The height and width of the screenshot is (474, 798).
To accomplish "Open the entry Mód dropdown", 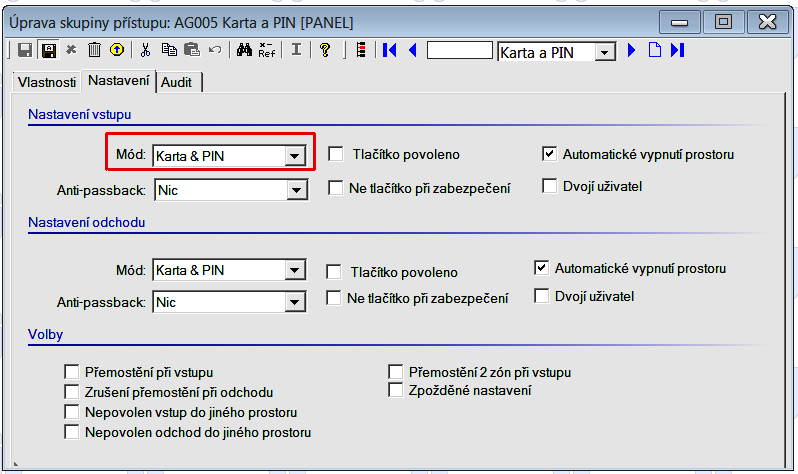I will 294,156.
